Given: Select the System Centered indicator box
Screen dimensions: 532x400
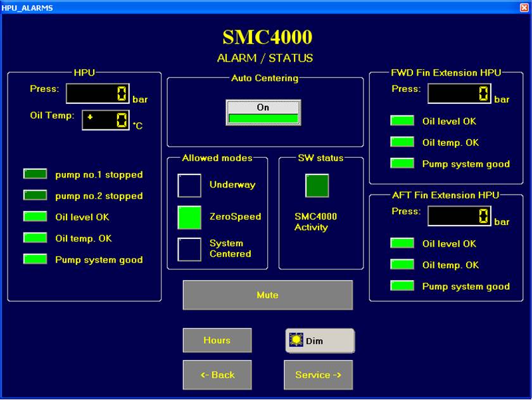Looking at the screenshot, I should point(189,249).
